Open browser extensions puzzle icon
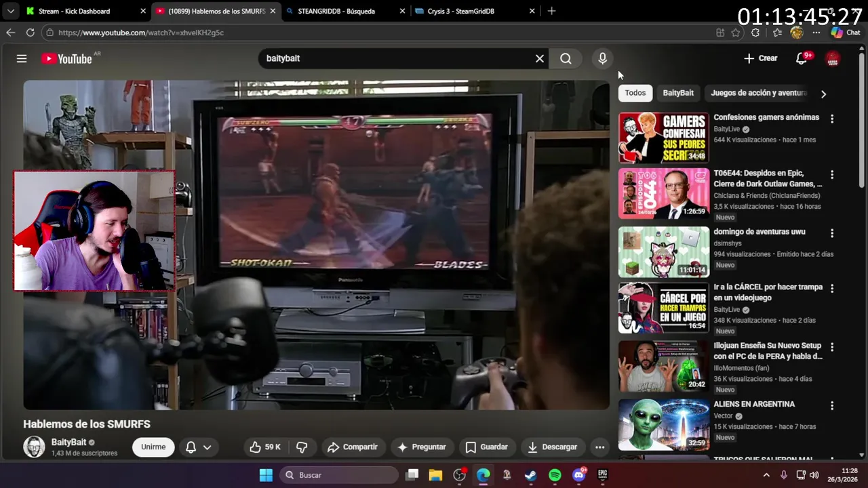Screen dimensions: 868x488 [755, 33]
